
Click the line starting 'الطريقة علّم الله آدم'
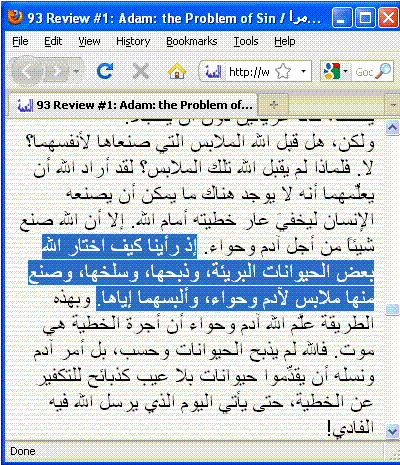click(208, 324)
